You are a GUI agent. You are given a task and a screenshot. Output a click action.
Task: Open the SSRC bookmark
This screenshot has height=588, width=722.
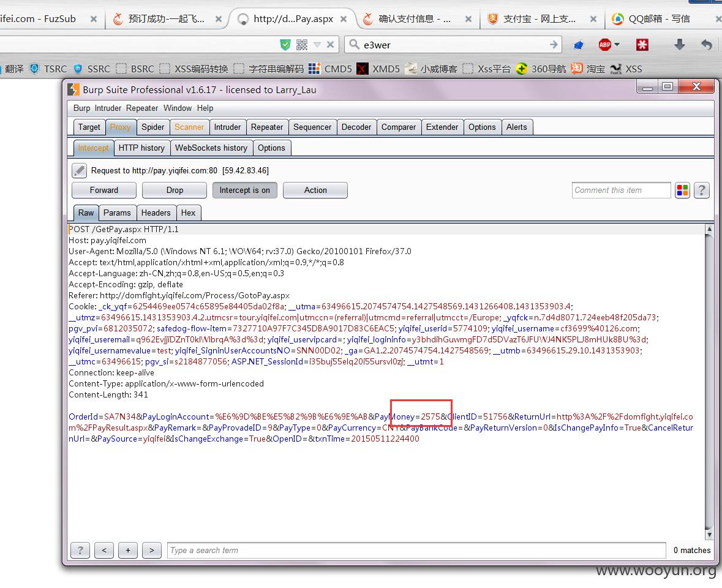tap(92, 69)
